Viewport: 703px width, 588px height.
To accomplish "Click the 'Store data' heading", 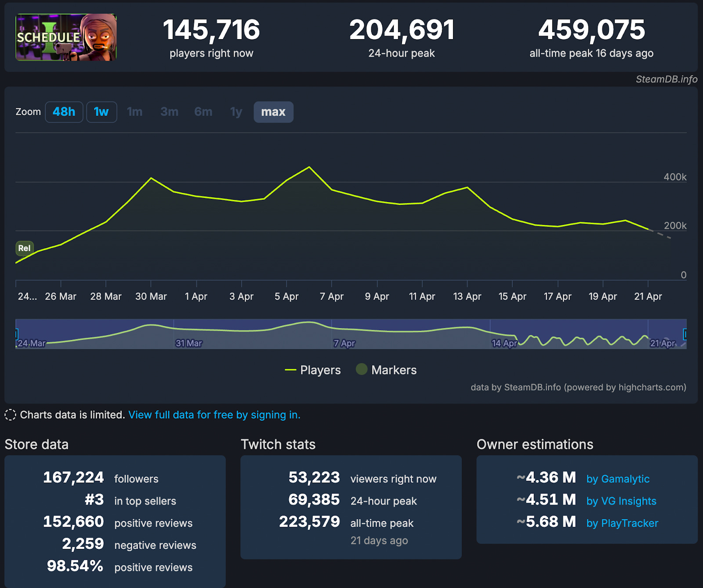I will coord(36,444).
